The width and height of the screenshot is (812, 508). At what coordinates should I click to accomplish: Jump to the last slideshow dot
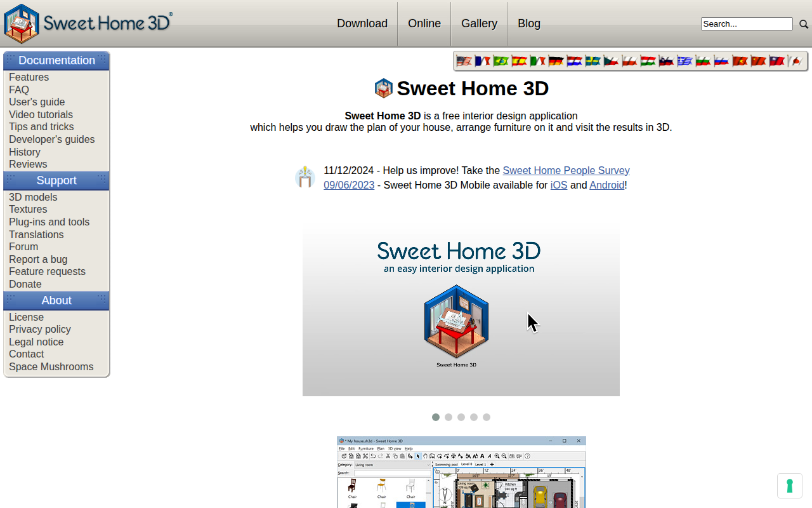pos(487,417)
